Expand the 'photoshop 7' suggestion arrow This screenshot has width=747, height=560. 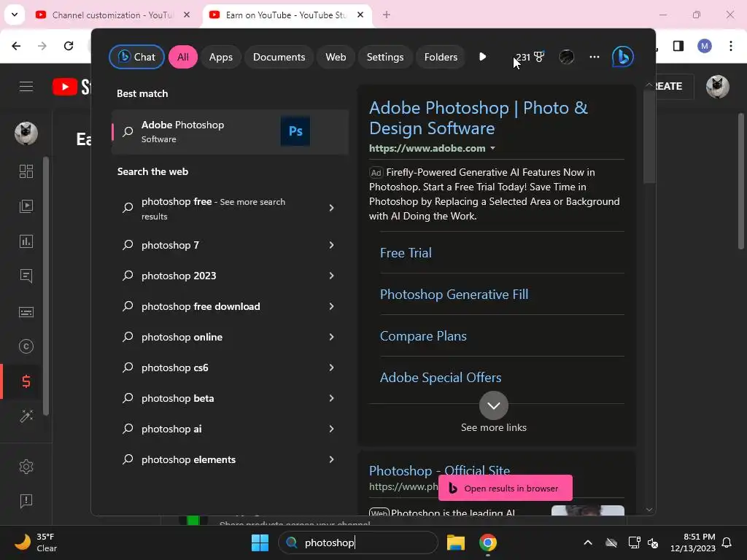pyautogui.click(x=331, y=245)
